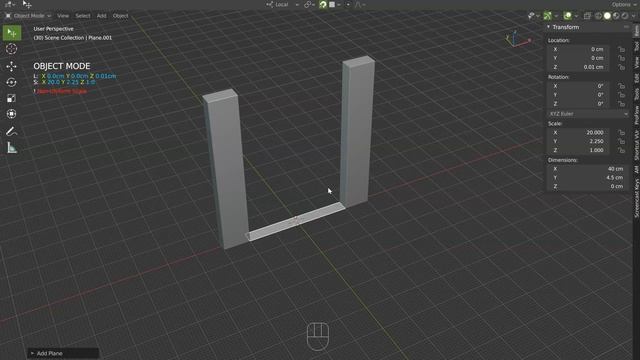Toggle viewport overlays display
The height and width of the screenshot is (360, 640).
[x=567, y=16]
